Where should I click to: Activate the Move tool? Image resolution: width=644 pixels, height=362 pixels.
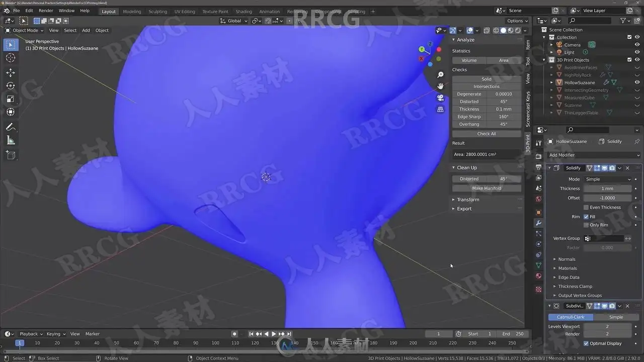[x=11, y=72]
